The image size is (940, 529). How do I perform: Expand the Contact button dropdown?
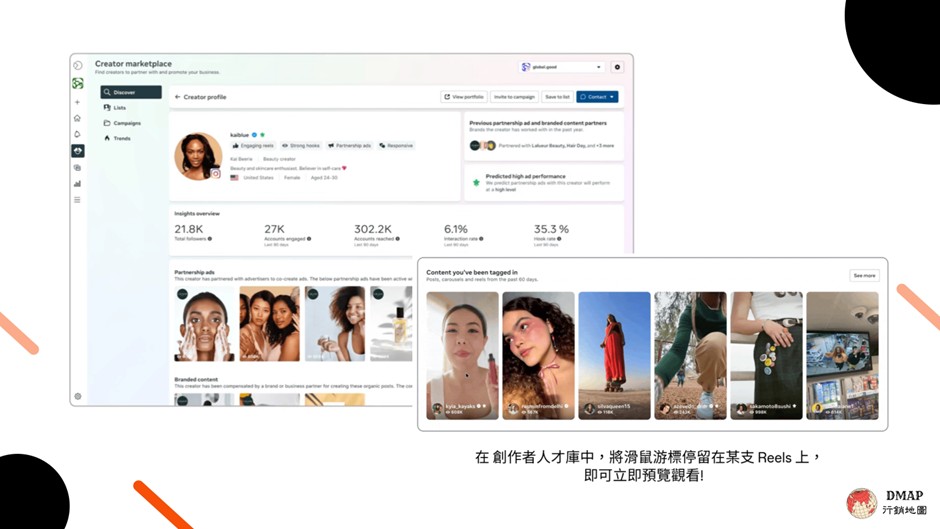(x=612, y=97)
